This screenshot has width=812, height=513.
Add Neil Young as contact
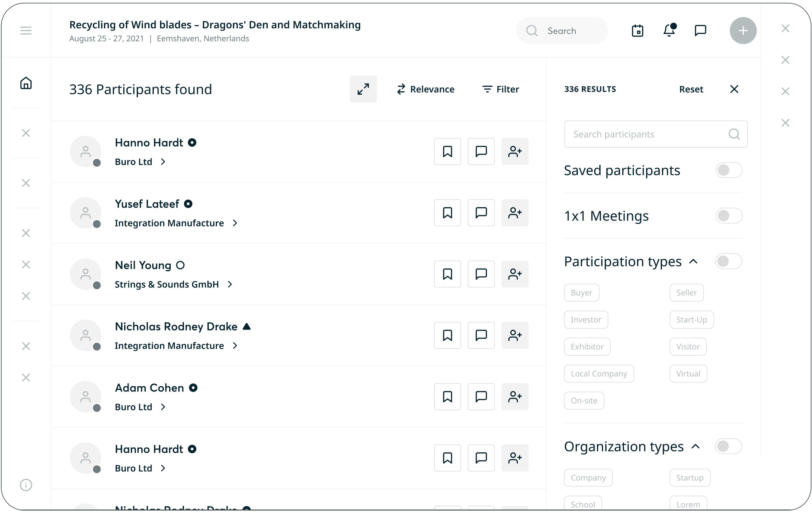[x=515, y=274]
